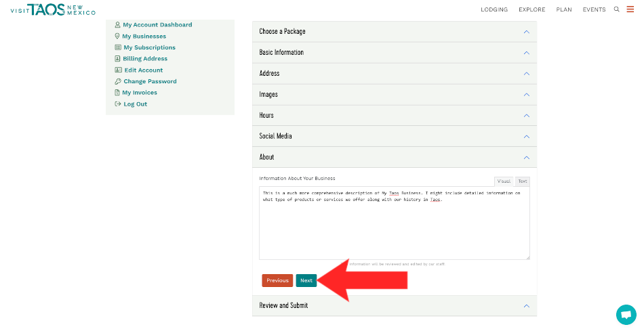Screen dimensions: 644x331
Task: Switch editor to the Text tab
Action: point(522,181)
